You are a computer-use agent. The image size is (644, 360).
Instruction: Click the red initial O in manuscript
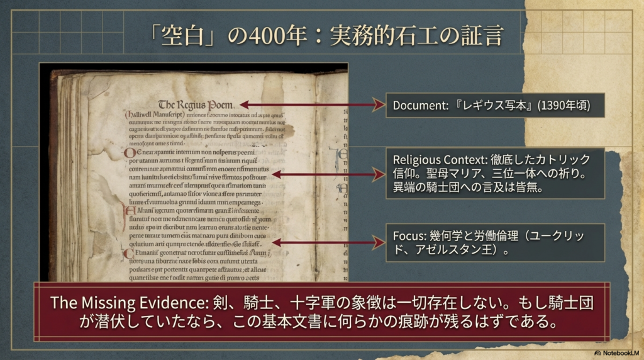click(x=128, y=152)
